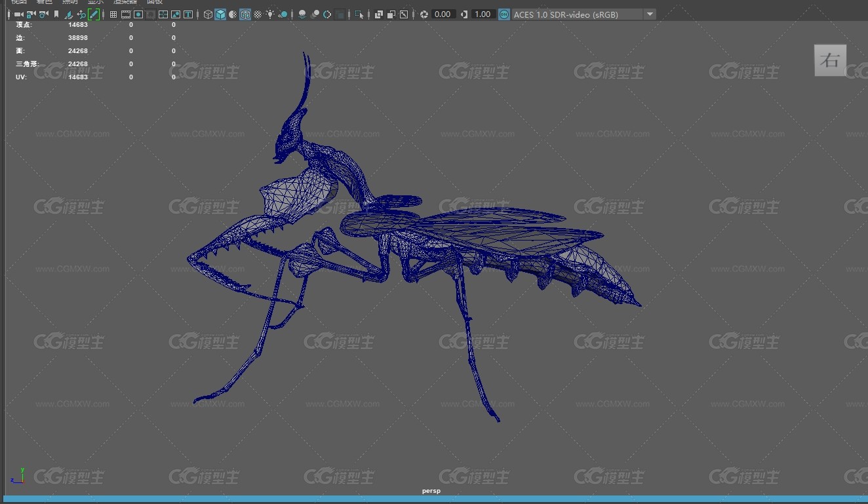
Task: Toggle Wireframe on Shaded
Action: click(x=245, y=14)
